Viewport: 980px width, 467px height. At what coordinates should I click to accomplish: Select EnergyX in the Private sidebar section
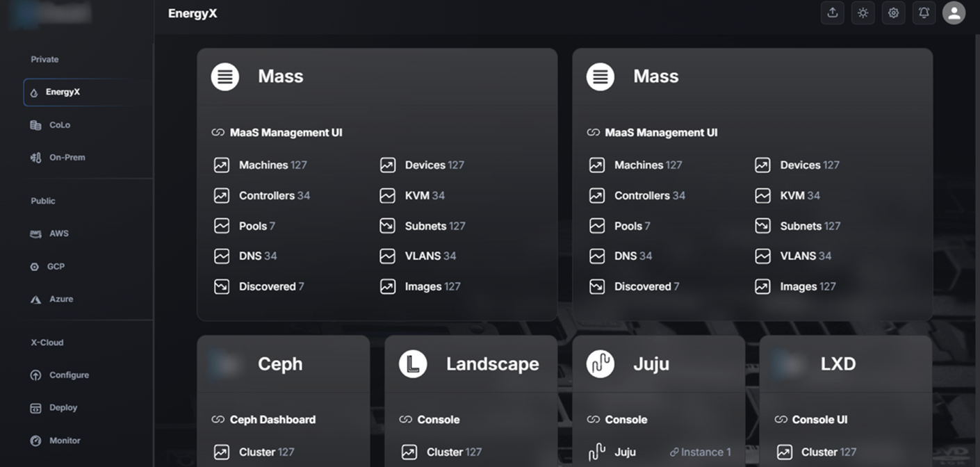[87, 92]
